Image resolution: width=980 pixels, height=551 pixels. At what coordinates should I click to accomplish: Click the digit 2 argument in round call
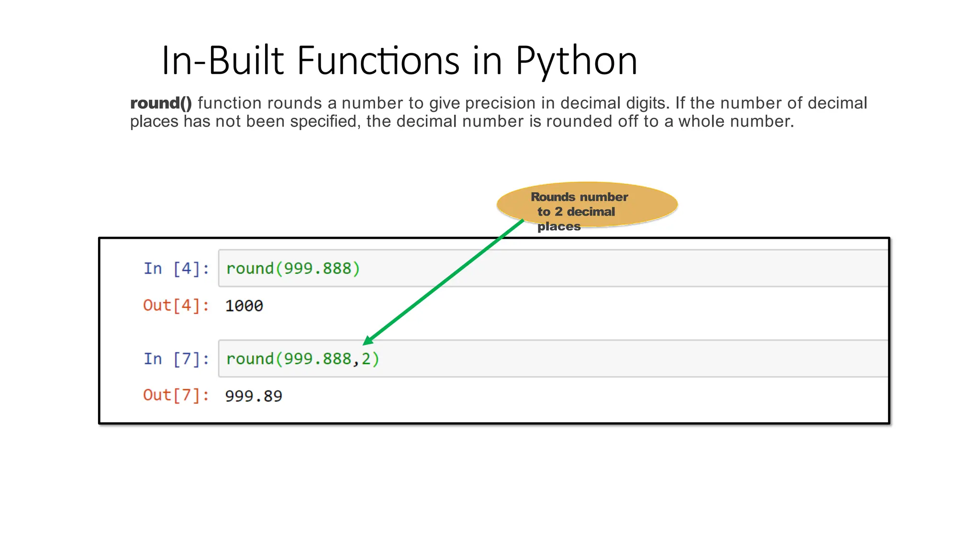tap(366, 359)
